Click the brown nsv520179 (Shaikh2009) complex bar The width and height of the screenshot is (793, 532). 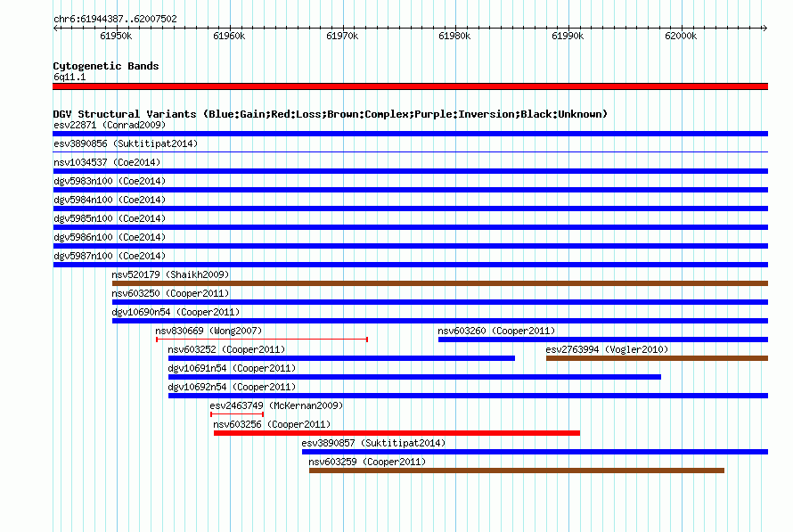pos(440,283)
